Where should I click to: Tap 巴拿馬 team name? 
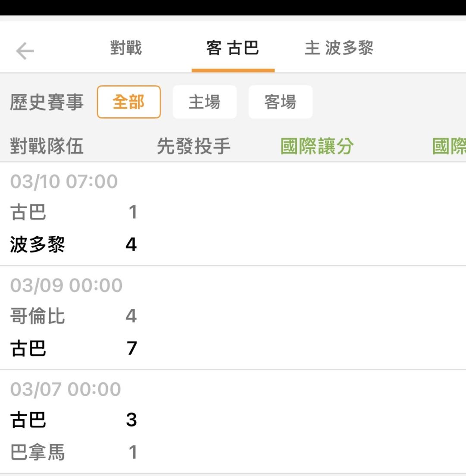click(x=38, y=452)
